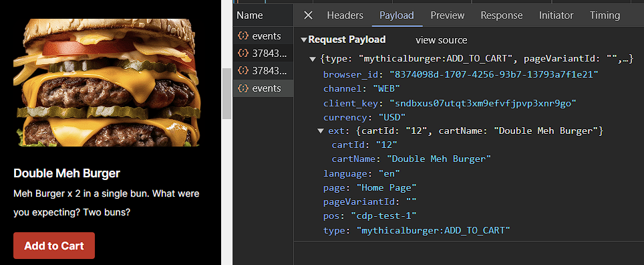Click the page "Home Page" value
This screenshot has width=644, height=265.
pos(387,187)
